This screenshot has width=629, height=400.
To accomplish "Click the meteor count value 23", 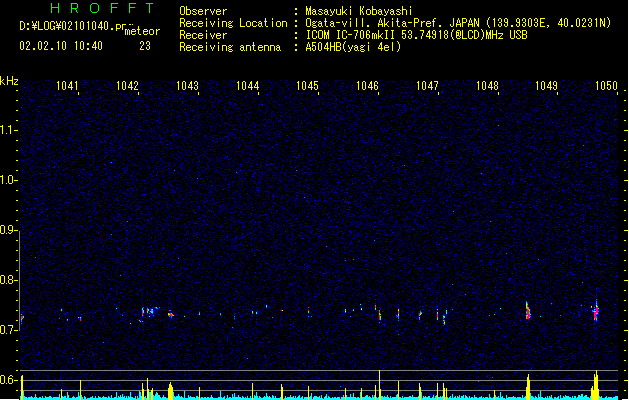I will pyautogui.click(x=145, y=46).
